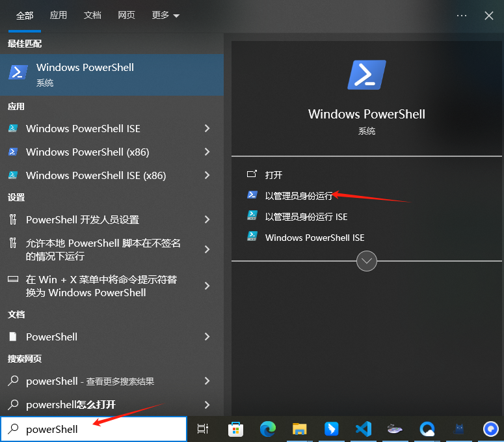Viewport: 504px width, 442px height.
Task: Click the Windows PowerShell ISE app icon in results list
Action: (x=13, y=128)
